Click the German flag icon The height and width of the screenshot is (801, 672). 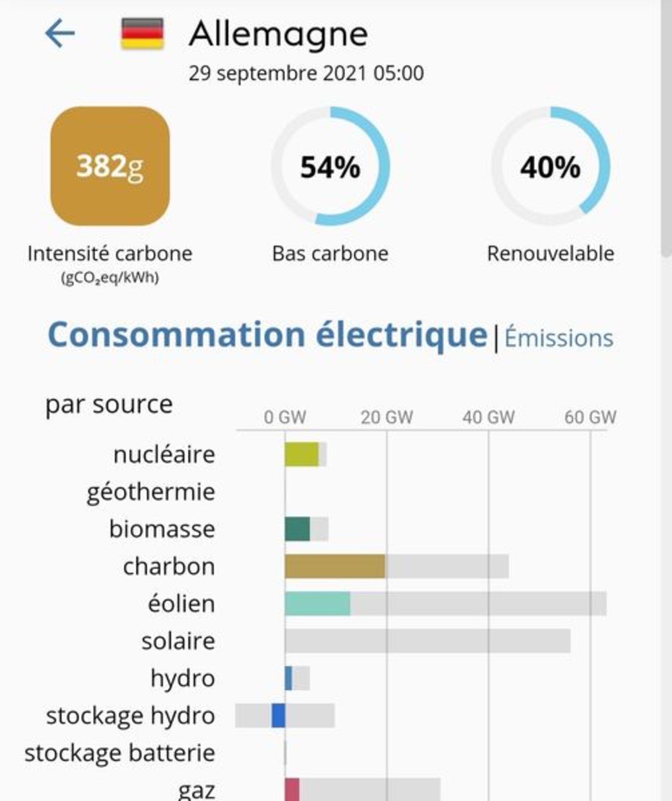click(x=142, y=34)
